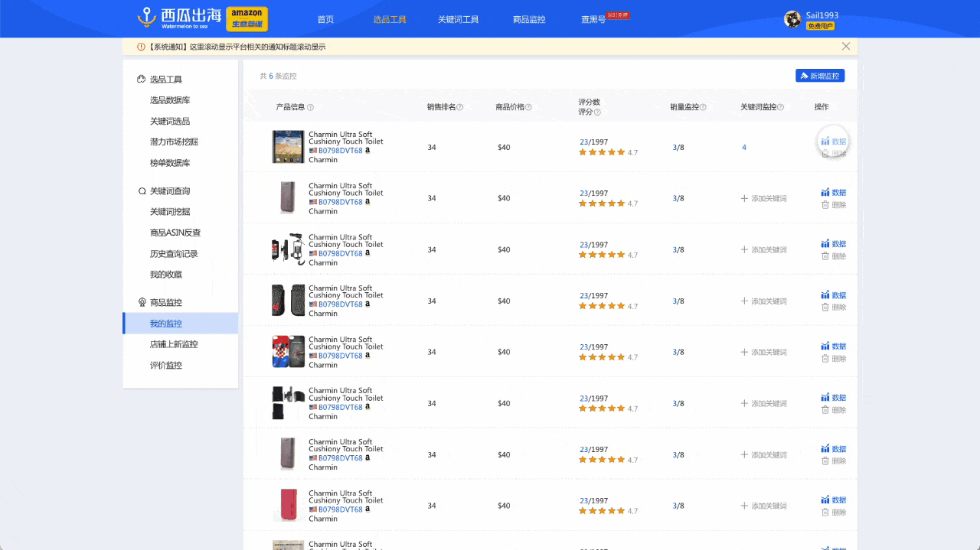Click help icon next to 评分
This screenshot has width=980, height=550.
[597, 112]
